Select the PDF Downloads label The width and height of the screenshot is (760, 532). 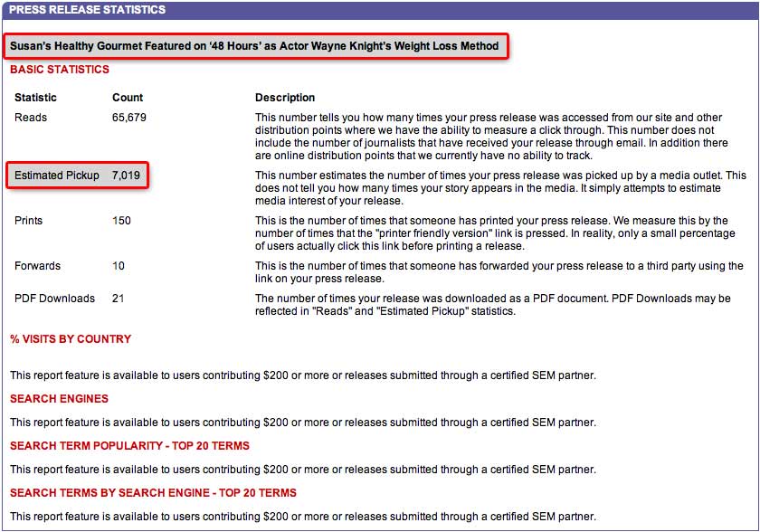coord(55,298)
